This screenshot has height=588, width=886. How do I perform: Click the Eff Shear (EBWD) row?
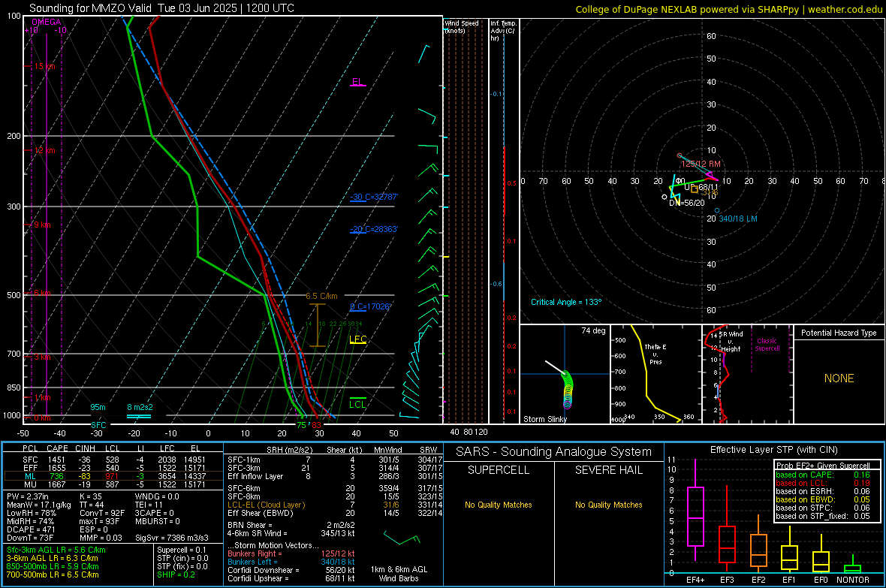point(335,513)
